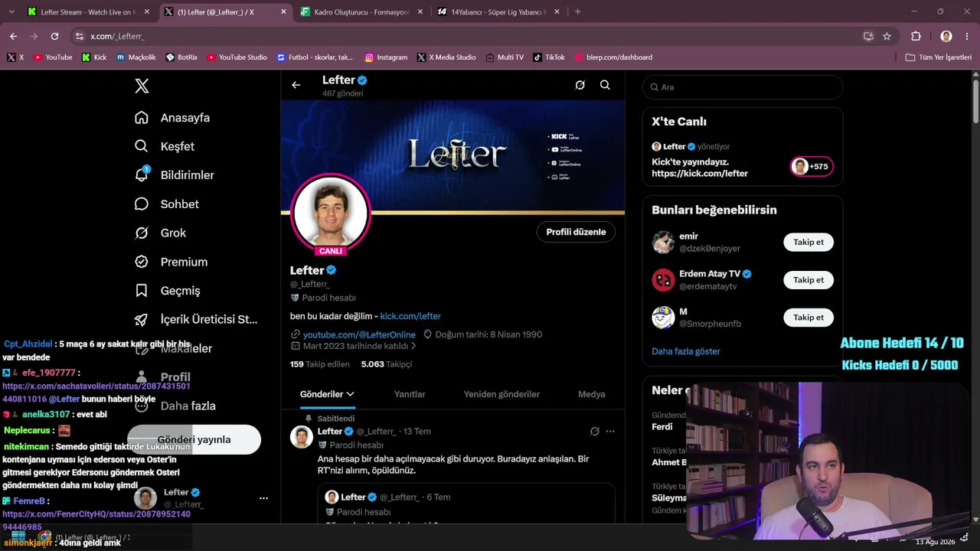Screen dimensions: 980x551
Task: Open Lefter profile picture
Action: 331,213
